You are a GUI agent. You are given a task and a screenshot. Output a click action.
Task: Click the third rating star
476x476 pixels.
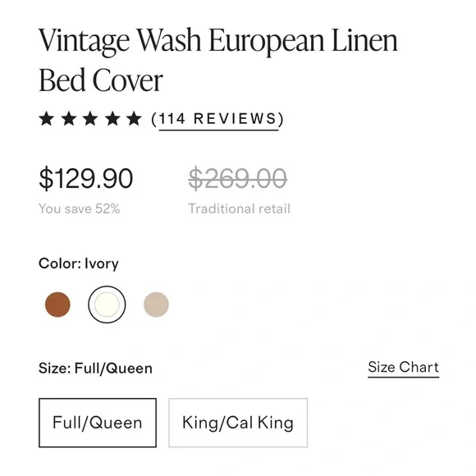tap(90, 118)
